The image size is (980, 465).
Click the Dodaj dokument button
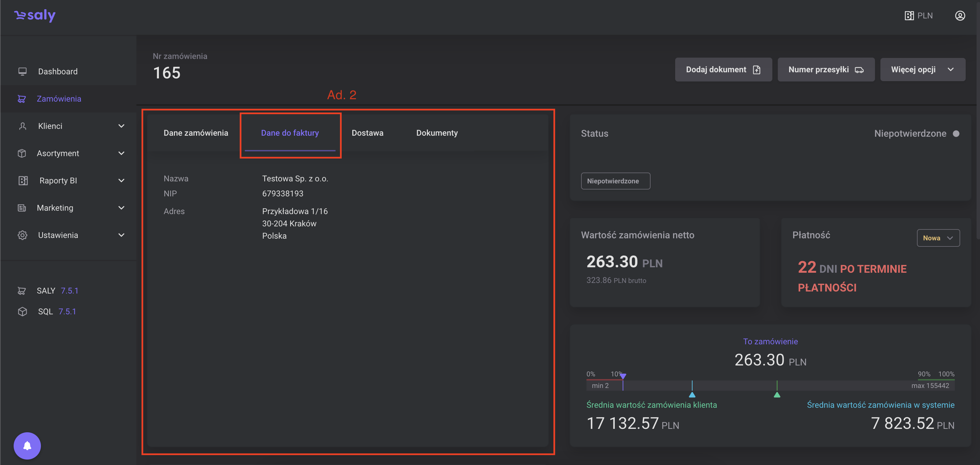pyautogui.click(x=723, y=70)
